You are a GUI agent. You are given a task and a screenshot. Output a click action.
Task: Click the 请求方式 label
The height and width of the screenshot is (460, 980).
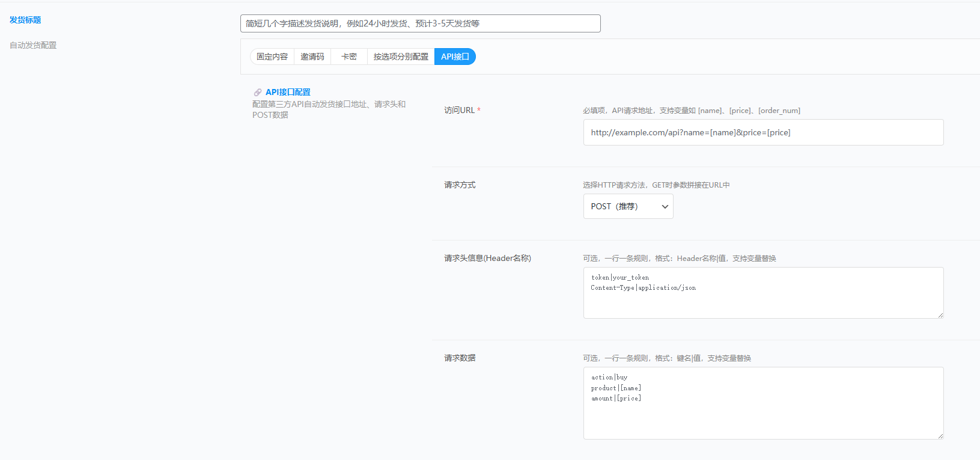click(x=460, y=185)
